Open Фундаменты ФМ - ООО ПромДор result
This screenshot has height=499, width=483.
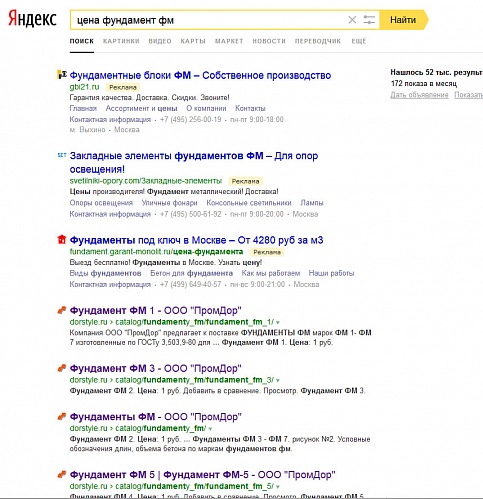point(155,417)
